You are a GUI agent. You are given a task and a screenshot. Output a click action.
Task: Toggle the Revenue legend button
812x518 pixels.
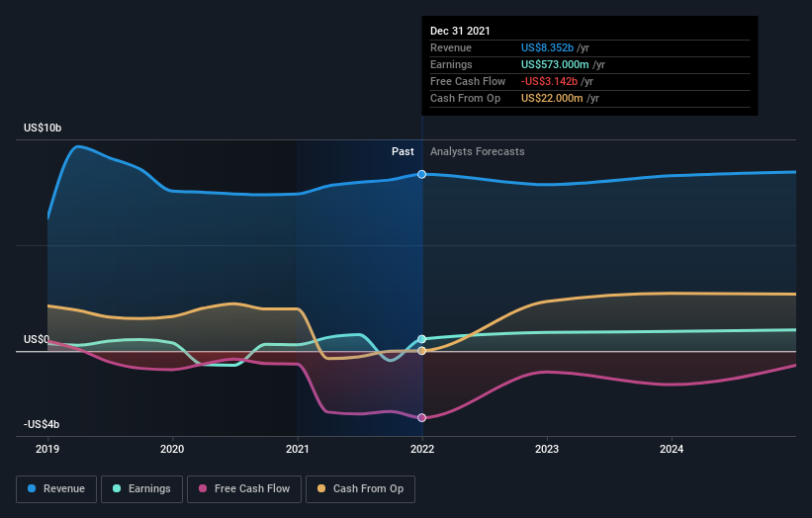(56, 489)
